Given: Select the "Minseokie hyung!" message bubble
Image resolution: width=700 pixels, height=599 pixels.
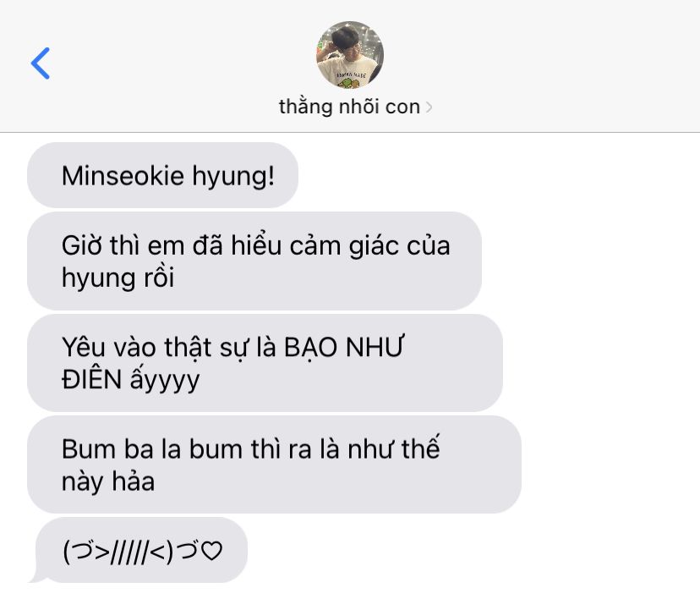Looking at the screenshot, I should (162, 175).
